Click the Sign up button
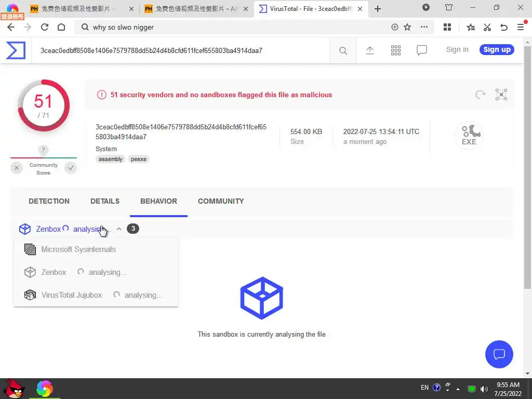Image resolution: width=532 pixels, height=399 pixels. click(x=497, y=49)
